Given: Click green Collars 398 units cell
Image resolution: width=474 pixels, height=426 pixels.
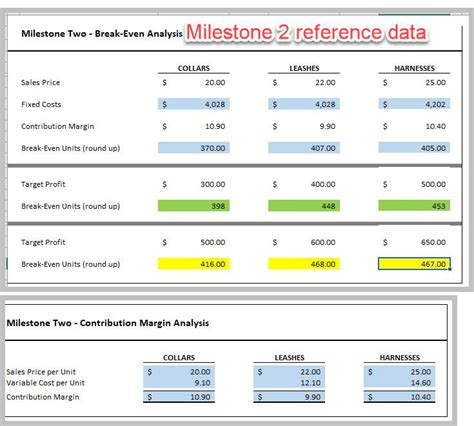Looking at the screenshot, I should coord(194,206).
